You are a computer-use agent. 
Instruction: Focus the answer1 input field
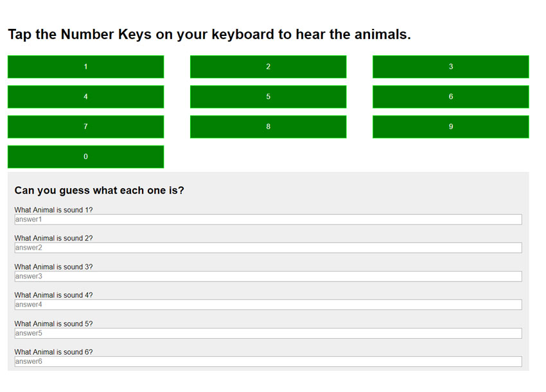click(268, 219)
